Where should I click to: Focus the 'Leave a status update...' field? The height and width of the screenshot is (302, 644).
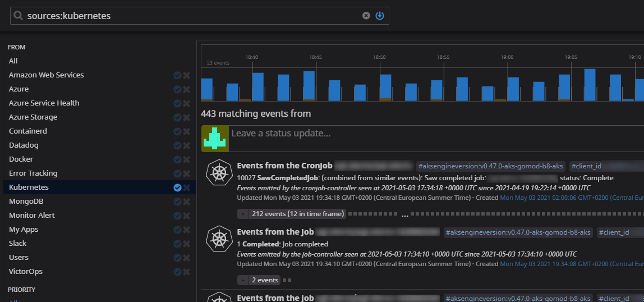click(x=436, y=139)
